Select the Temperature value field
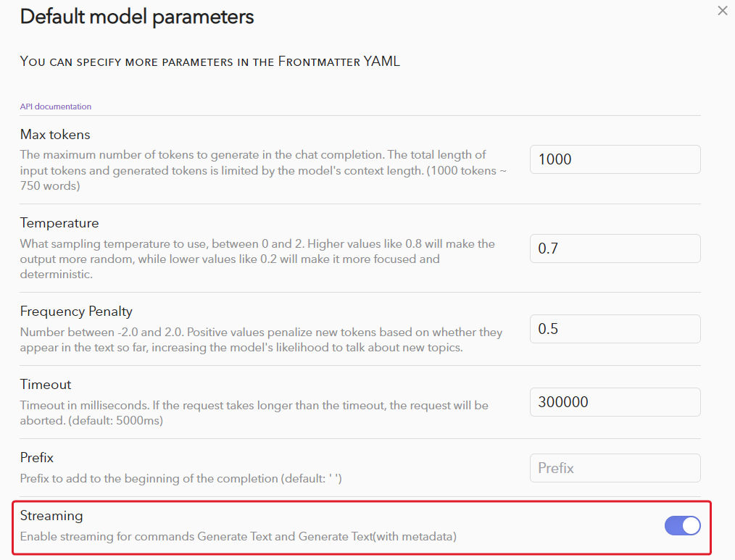The width and height of the screenshot is (735, 560). [x=614, y=248]
